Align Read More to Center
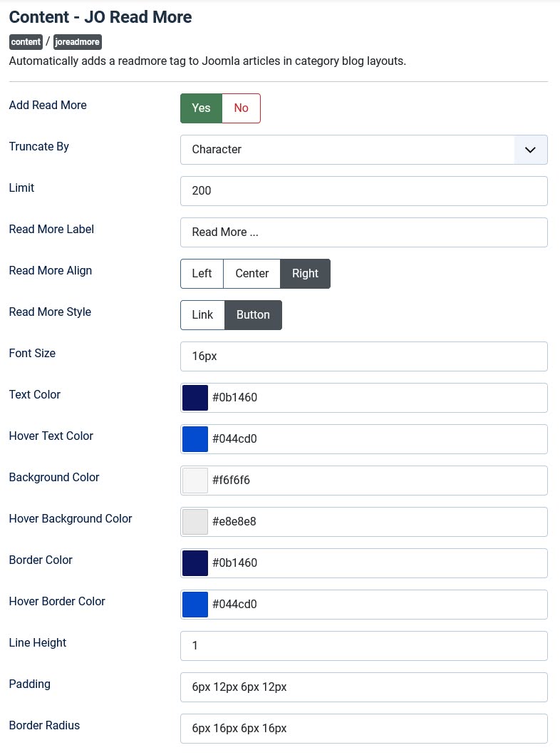Viewport: 560px width, 755px height. [252, 274]
